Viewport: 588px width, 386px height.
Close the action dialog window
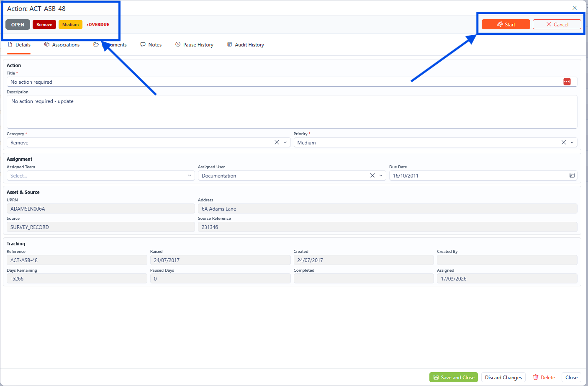point(574,8)
